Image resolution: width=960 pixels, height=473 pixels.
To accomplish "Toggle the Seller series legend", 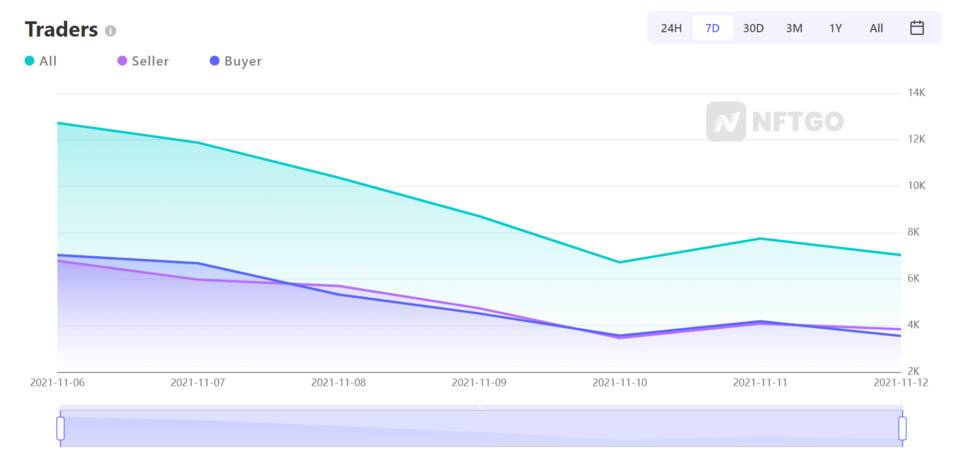I will click(x=143, y=61).
